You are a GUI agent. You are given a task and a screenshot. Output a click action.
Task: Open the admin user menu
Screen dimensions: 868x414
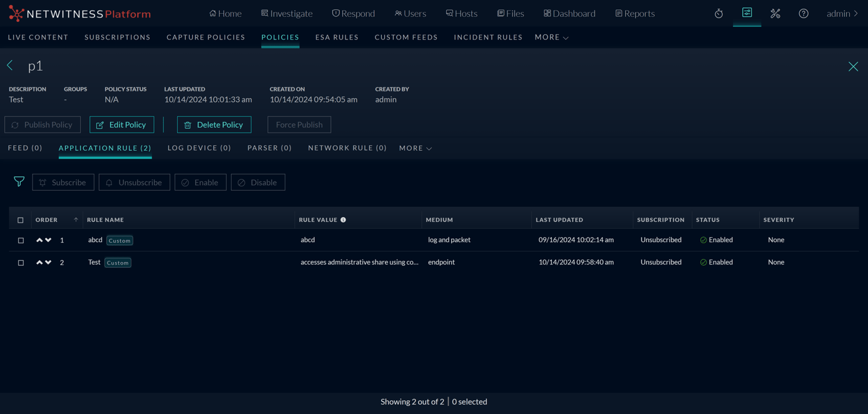[x=842, y=14]
